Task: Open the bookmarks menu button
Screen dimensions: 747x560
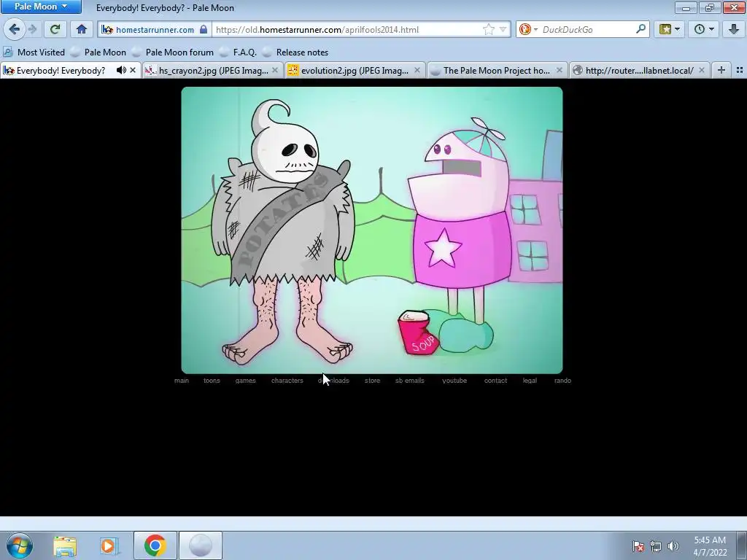Action: point(670,29)
